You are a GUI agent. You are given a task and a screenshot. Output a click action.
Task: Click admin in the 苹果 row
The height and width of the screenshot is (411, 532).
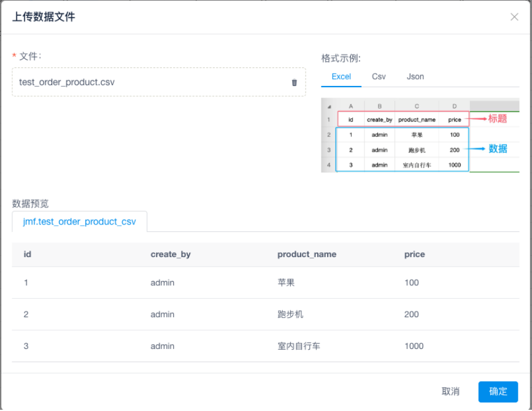pyautogui.click(x=162, y=283)
